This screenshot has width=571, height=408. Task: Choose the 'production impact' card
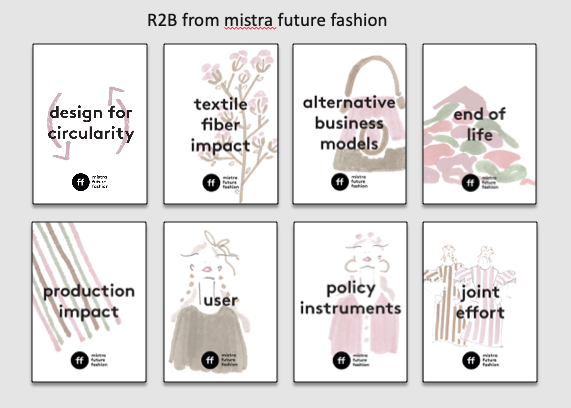click(x=89, y=302)
